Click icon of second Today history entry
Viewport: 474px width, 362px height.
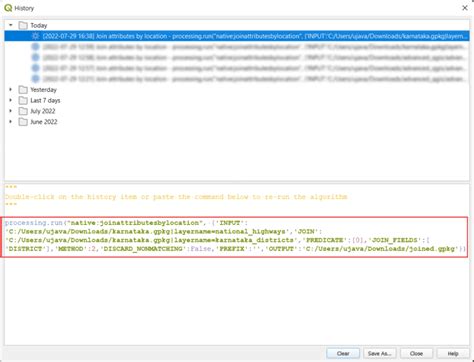[35, 47]
